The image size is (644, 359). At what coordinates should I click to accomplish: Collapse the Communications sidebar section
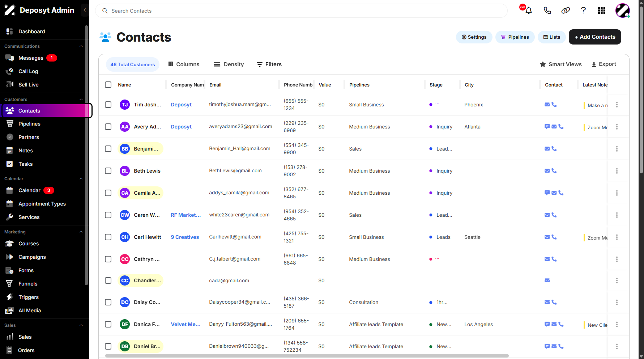point(81,46)
